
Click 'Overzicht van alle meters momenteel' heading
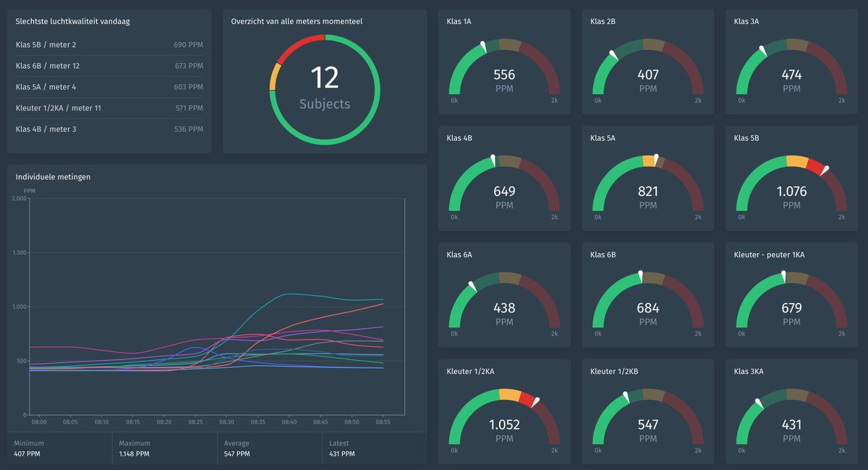[297, 21]
